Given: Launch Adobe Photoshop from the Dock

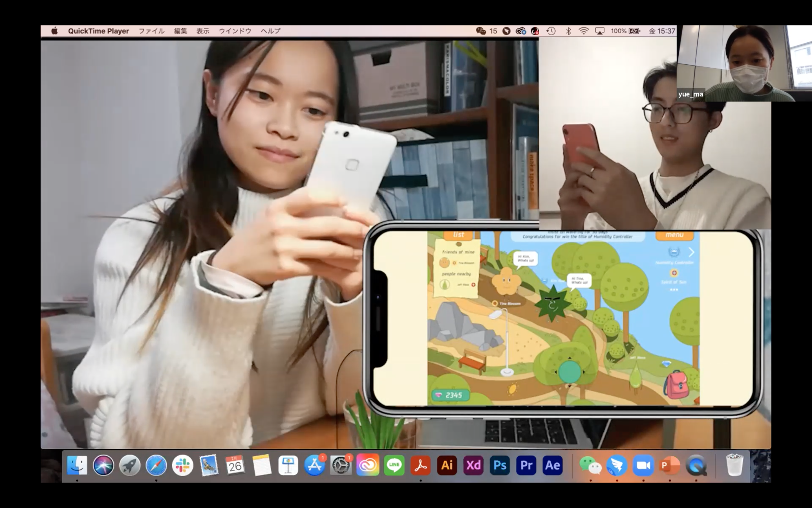Looking at the screenshot, I should pos(500,465).
